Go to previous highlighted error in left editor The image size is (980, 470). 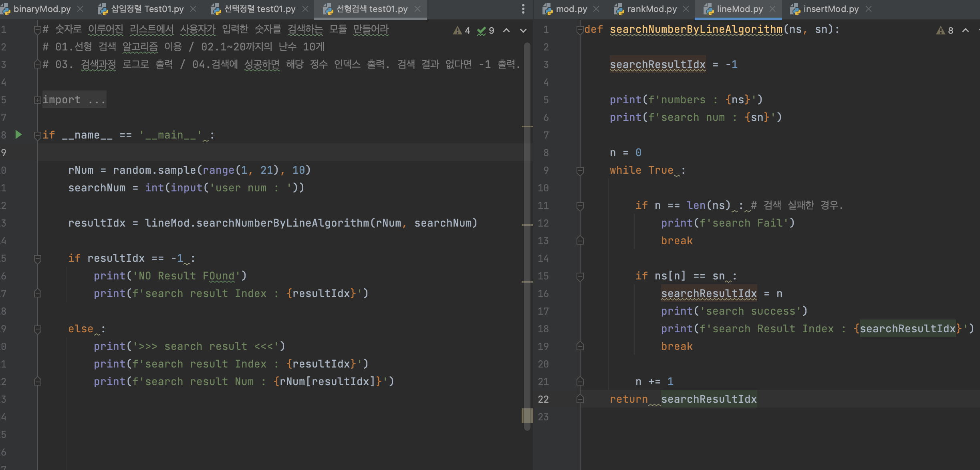coord(506,30)
